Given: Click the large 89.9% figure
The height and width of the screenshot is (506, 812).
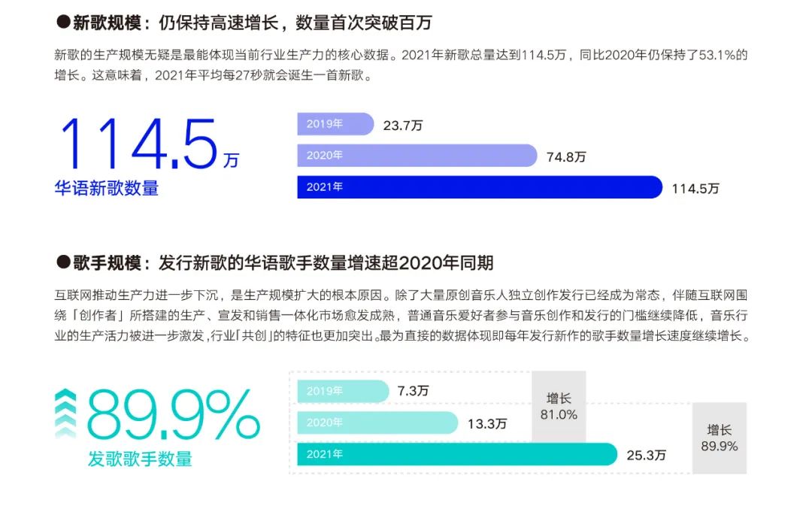Looking at the screenshot, I should click(174, 414).
